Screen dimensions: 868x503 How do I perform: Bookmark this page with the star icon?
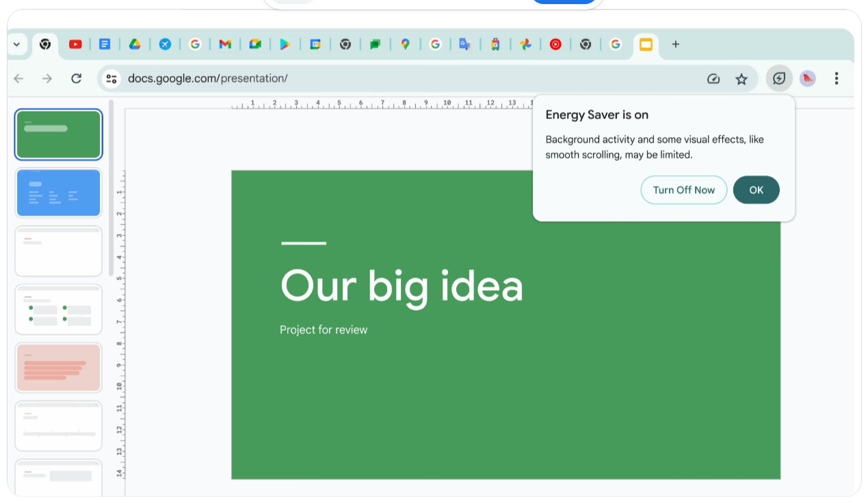(x=741, y=79)
